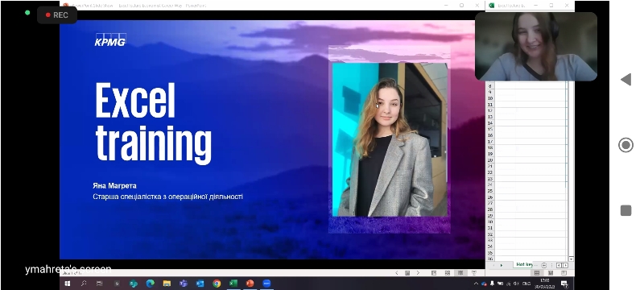Screen dimensions: 644x290
Task: Click the 'Excel training' slide title
Action: pyautogui.click(x=153, y=122)
